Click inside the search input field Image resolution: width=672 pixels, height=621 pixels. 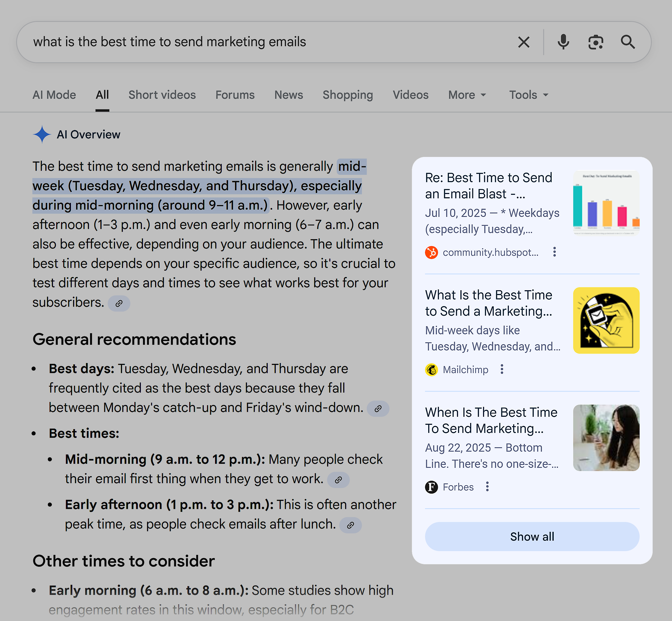point(235,42)
